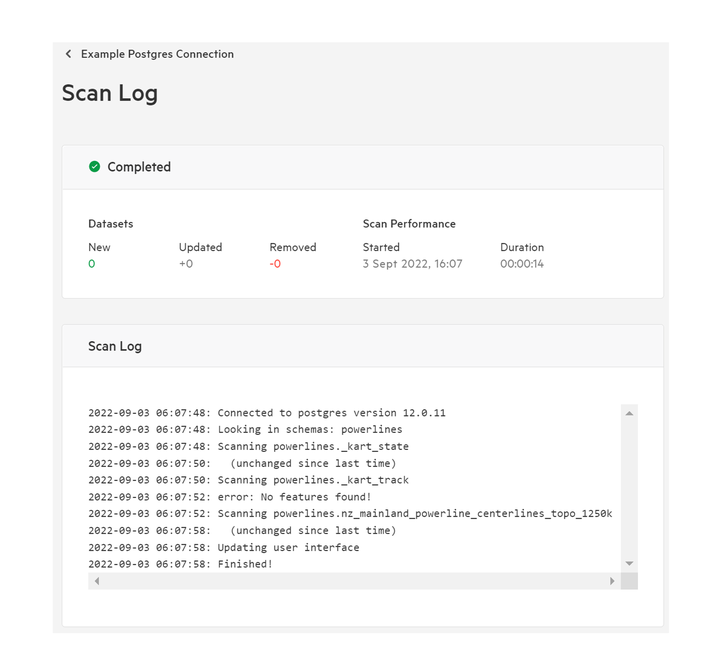This screenshot has height=671, width=720.
Task: Click the 06:07:58 '(unchanged since last time)' log line
Action: pyautogui.click(x=242, y=530)
